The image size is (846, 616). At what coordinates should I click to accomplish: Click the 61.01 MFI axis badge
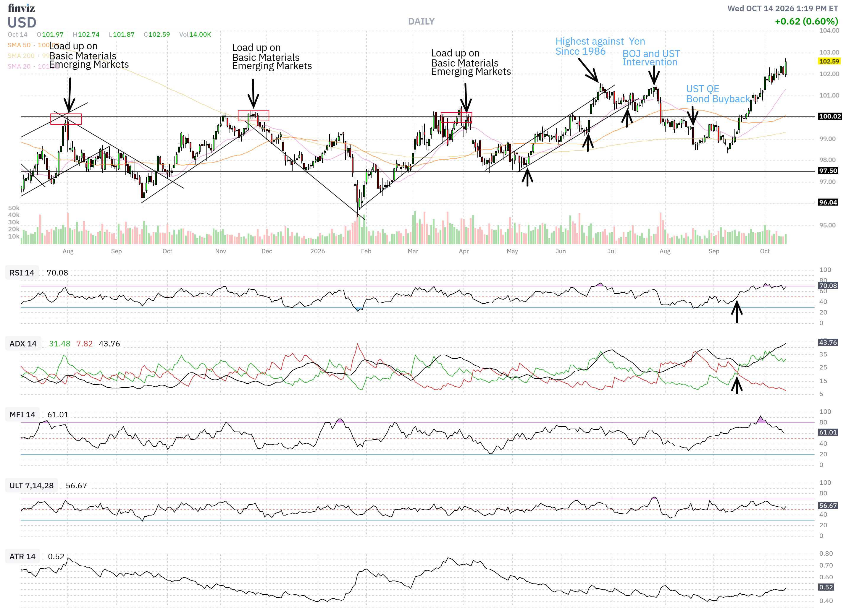[x=828, y=432]
